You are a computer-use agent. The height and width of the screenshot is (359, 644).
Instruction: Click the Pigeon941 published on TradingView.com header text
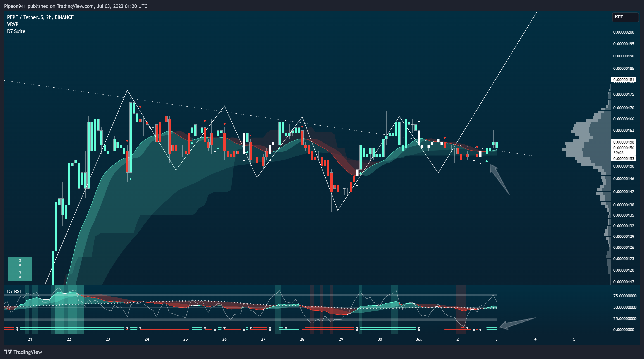click(76, 6)
